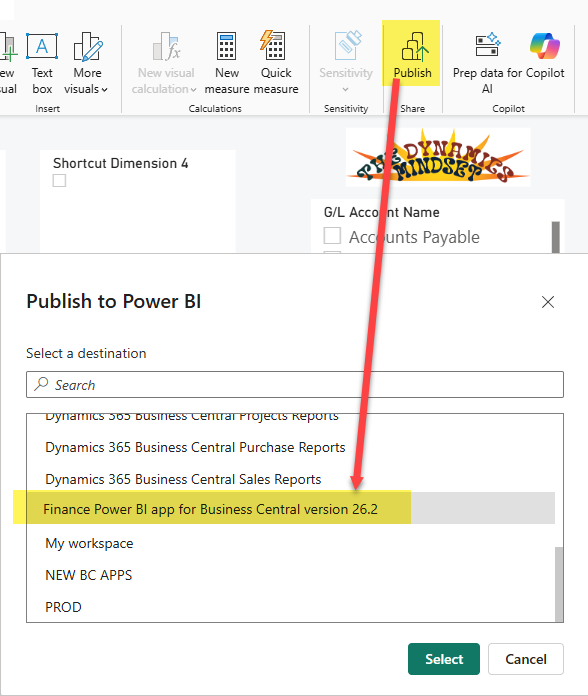Click the G/L Account Name slicer scrollbar

[555, 237]
